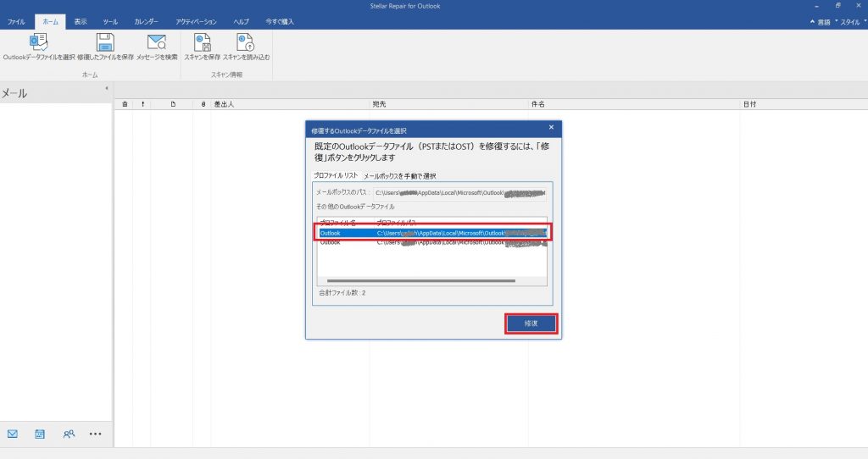Select the プロファイルリスト tab in dialog

click(336, 175)
